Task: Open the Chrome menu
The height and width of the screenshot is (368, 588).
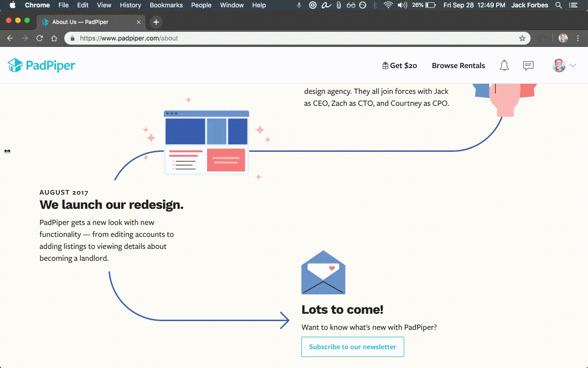Action: pos(37,5)
